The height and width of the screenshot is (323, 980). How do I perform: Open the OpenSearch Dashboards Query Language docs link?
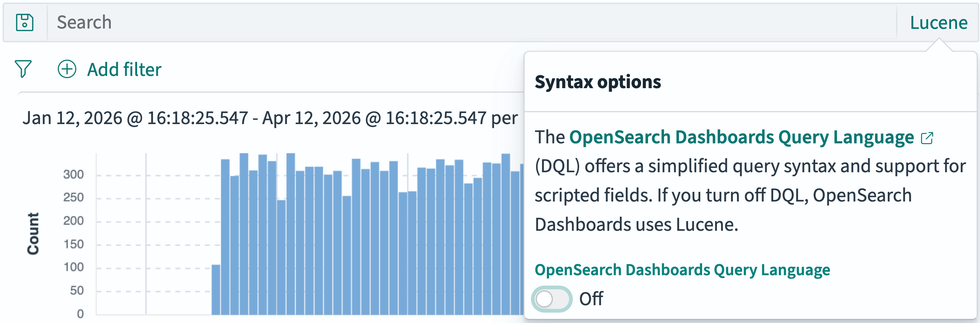click(741, 137)
